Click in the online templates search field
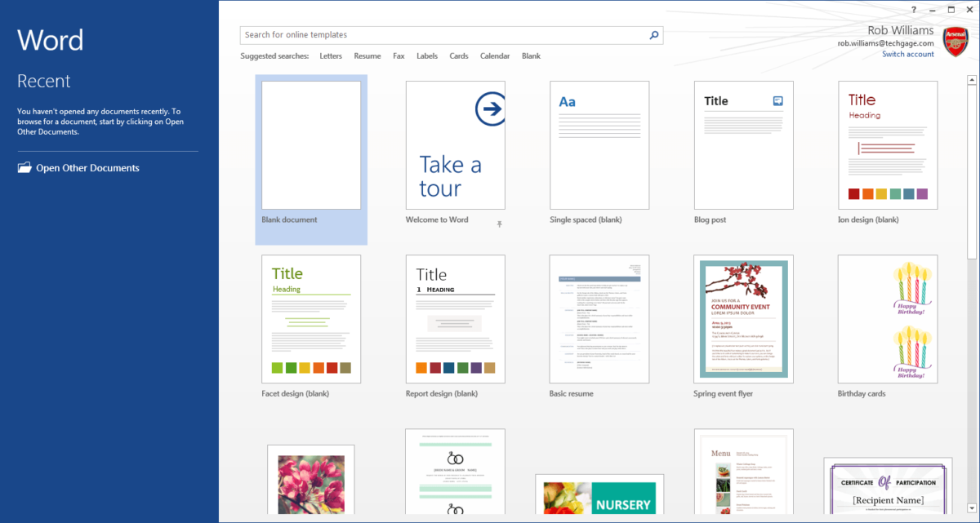980x523 pixels. (x=452, y=35)
